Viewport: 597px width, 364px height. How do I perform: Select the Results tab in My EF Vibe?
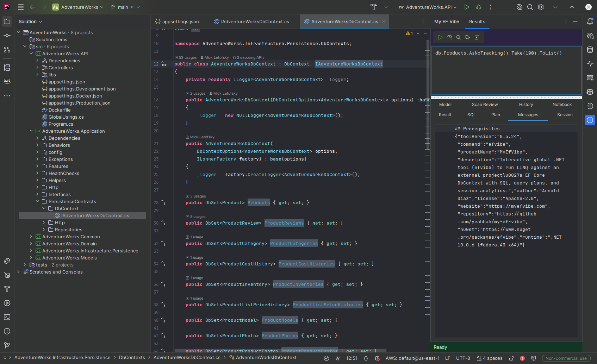coord(477,21)
